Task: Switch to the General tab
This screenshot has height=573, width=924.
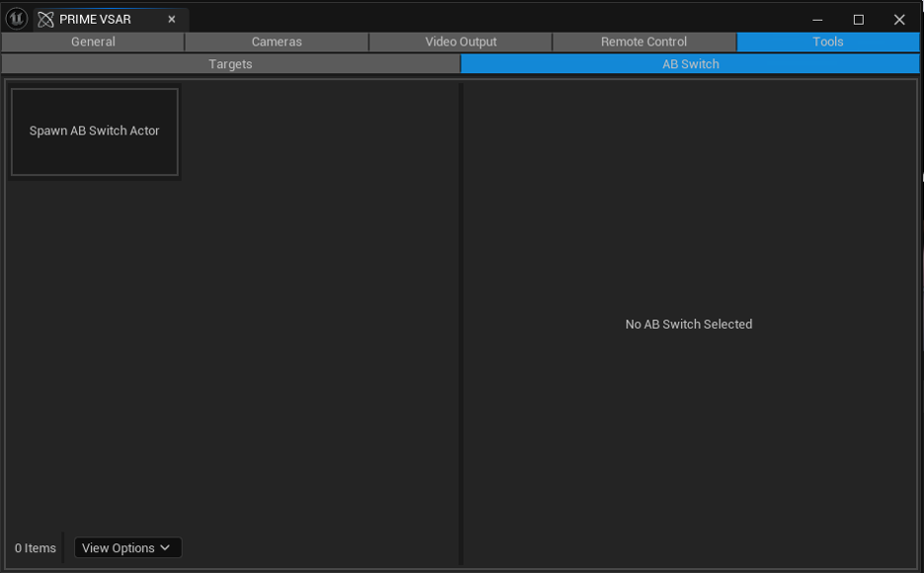Action: click(x=93, y=41)
